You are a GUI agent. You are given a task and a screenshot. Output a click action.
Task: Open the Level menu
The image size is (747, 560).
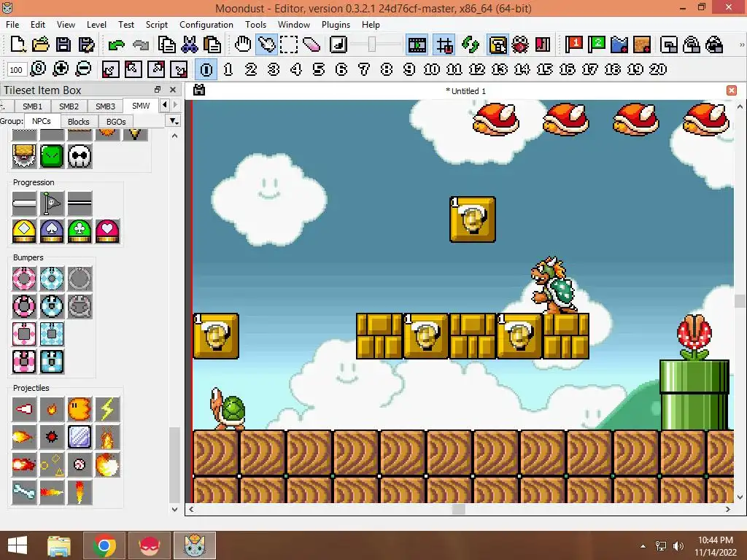pos(96,25)
